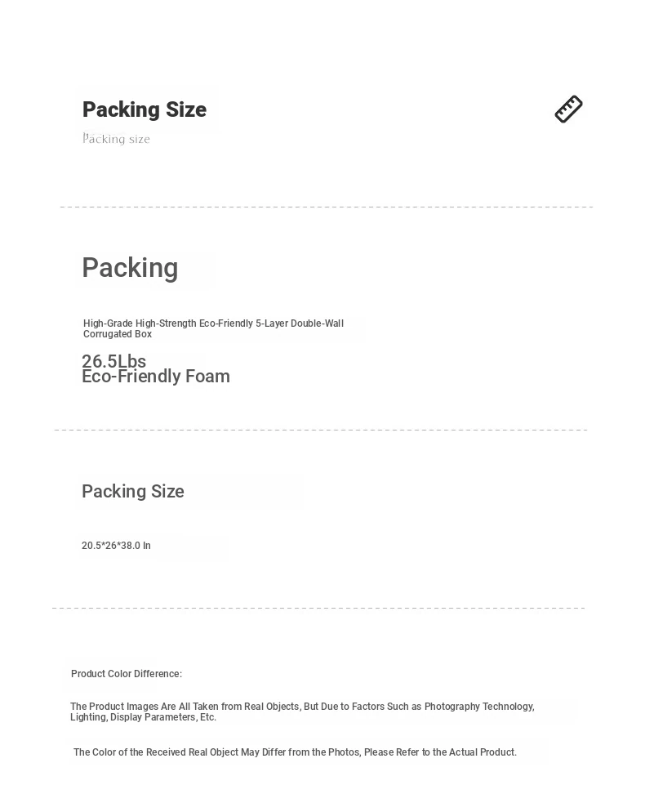Click the 'Product Color Difference:' label
The height and width of the screenshot is (812, 645).
click(127, 674)
